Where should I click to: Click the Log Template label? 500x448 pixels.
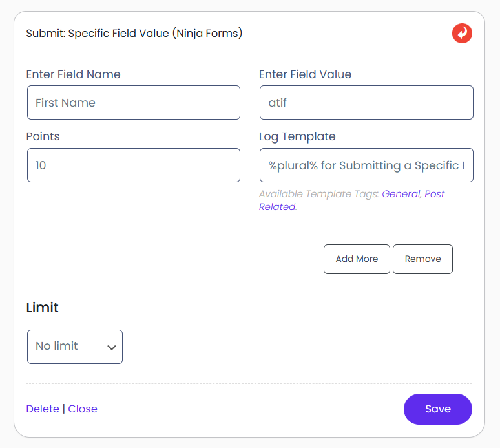(297, 136)
